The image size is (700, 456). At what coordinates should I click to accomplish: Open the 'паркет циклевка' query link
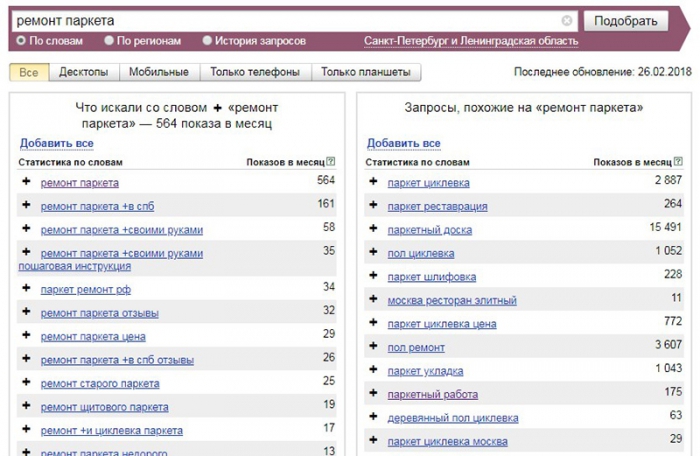429,183
